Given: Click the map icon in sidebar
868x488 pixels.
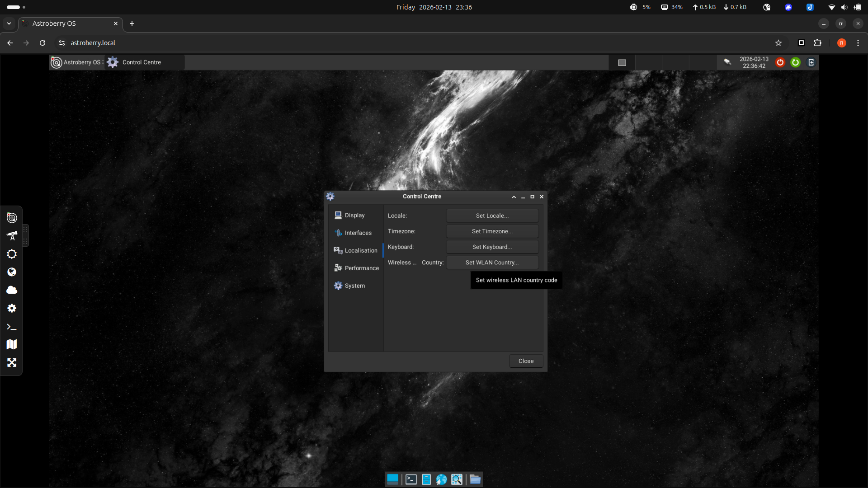Looking at the screenshot, I should point(12,344).
